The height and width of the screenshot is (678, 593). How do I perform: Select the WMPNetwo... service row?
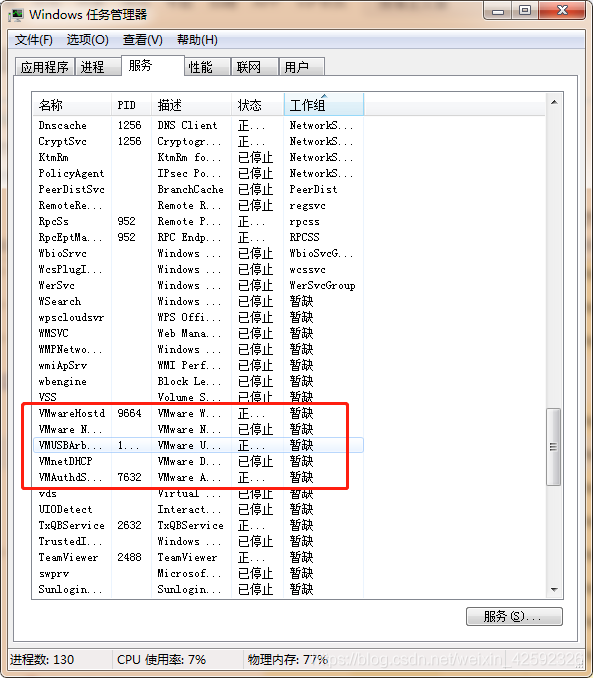198,349
